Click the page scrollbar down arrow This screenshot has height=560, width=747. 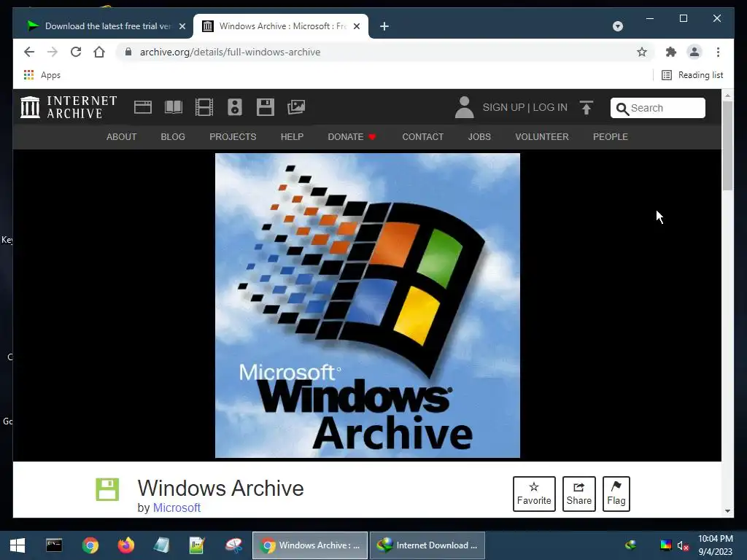[x=727, y=511]
